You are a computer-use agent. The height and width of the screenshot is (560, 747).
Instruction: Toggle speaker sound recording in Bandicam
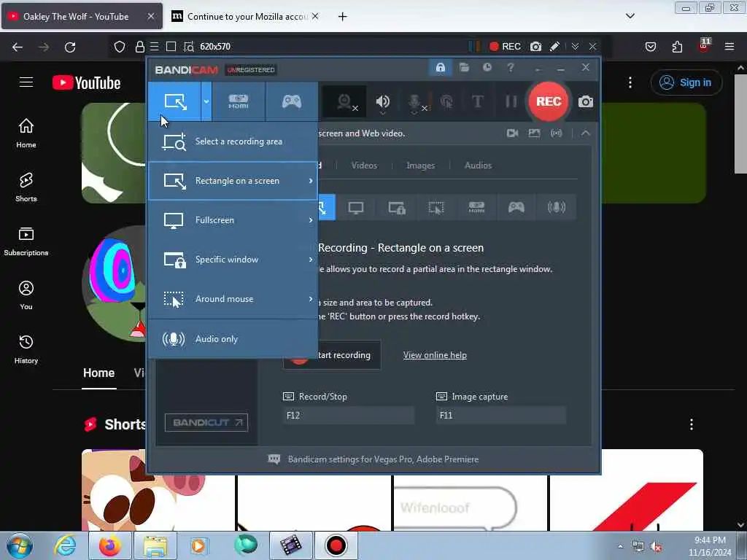click(382, 101)
